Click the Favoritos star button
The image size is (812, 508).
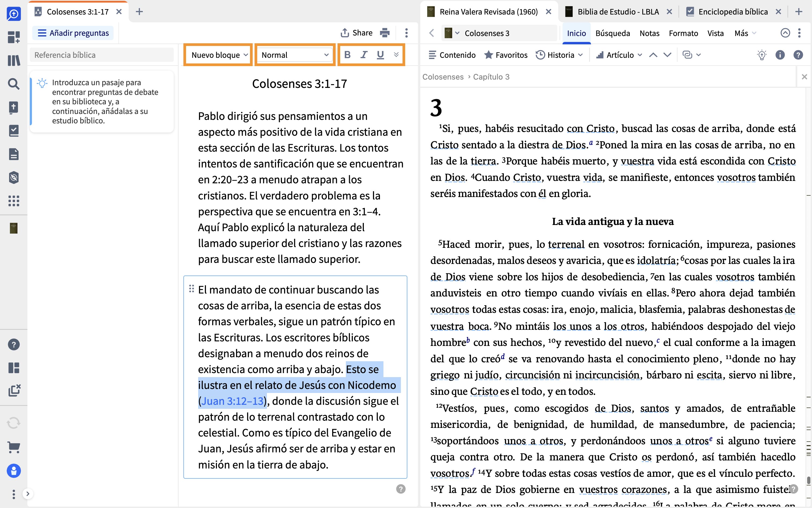point(506,55)
